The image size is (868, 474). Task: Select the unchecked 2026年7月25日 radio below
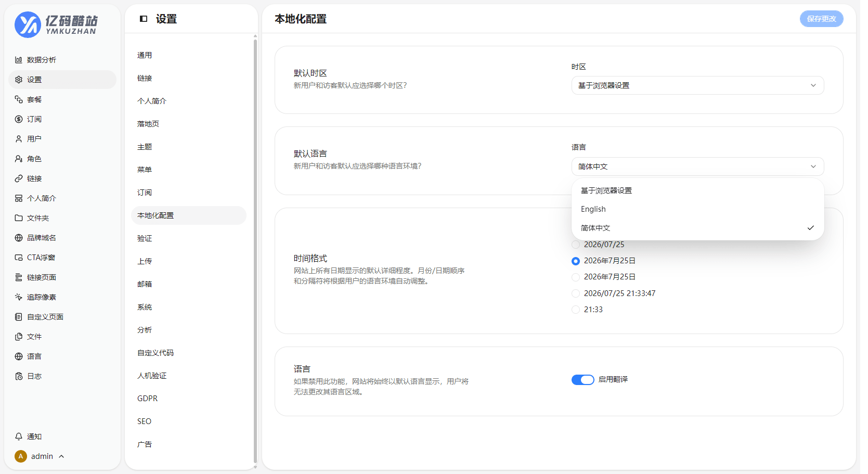point(576,277)
